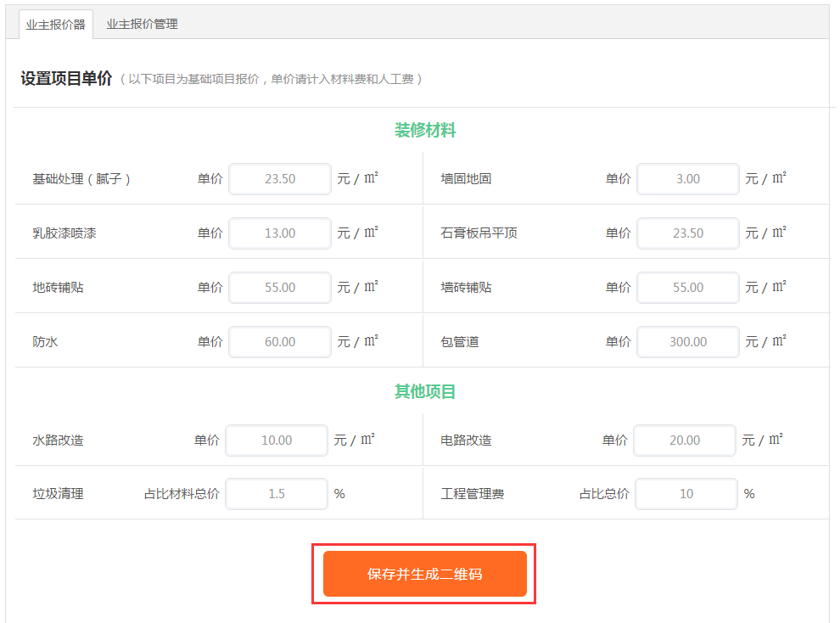The height and width of the screenshot is (623, 840).
Task: Click the 工程管理费 percentage field
Action: [x=686, y=494]
